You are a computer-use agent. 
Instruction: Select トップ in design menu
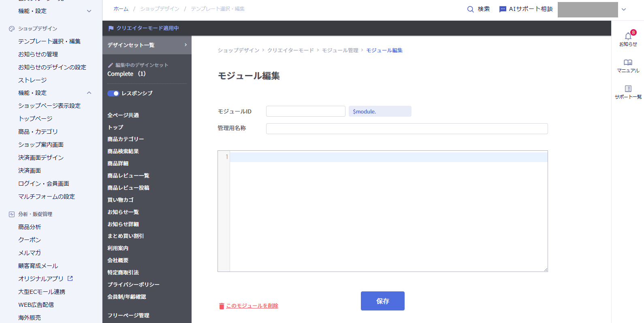pyautogui.click(x=115, y=127)
